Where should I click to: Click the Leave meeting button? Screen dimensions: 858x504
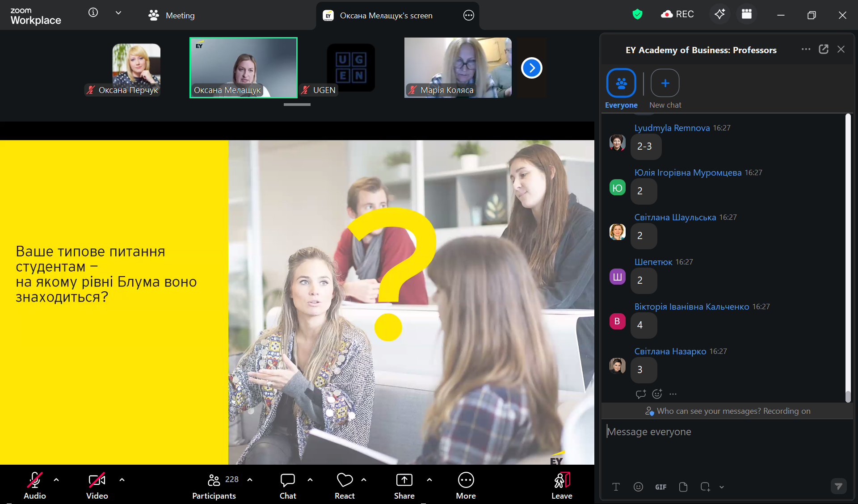pos(561,485)
